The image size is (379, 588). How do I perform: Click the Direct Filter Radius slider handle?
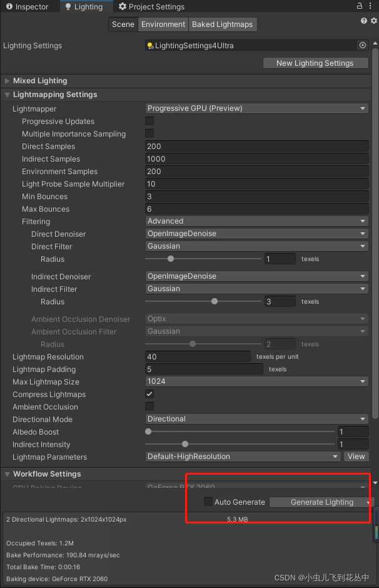171,259
